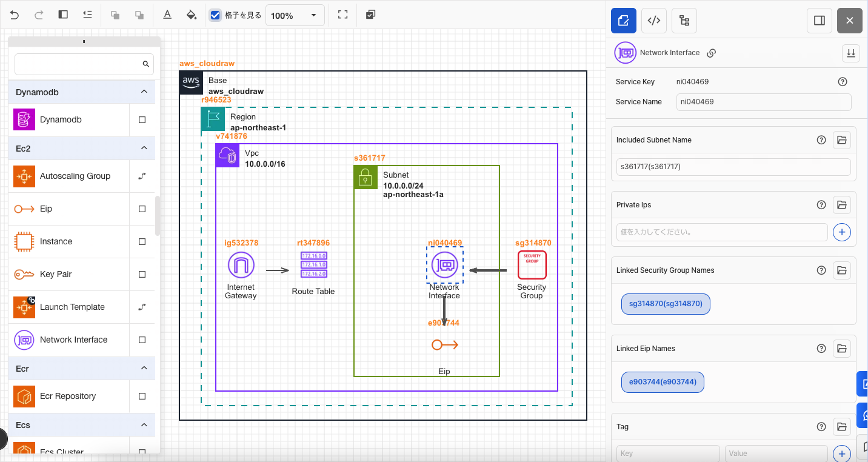Switch to the tree structure tab
The height and width of the screenshot is (462, 868).
684,21
